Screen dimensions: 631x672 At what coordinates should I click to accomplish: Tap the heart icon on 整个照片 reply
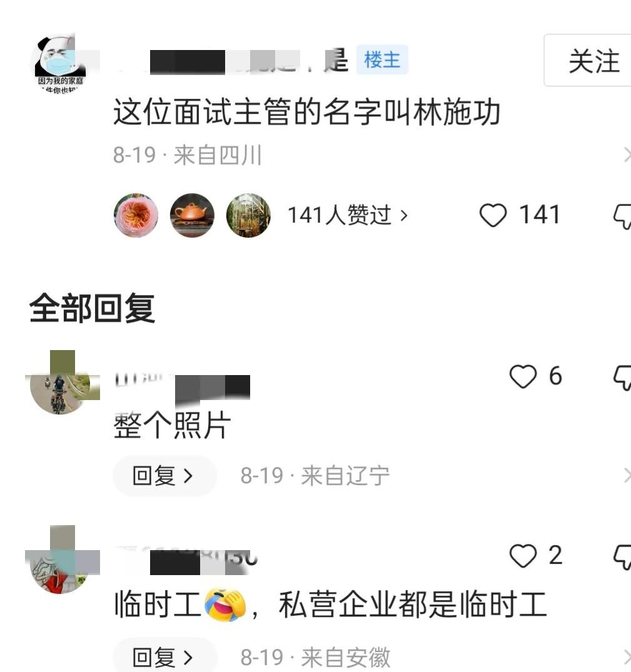click(x=523, y=376)
